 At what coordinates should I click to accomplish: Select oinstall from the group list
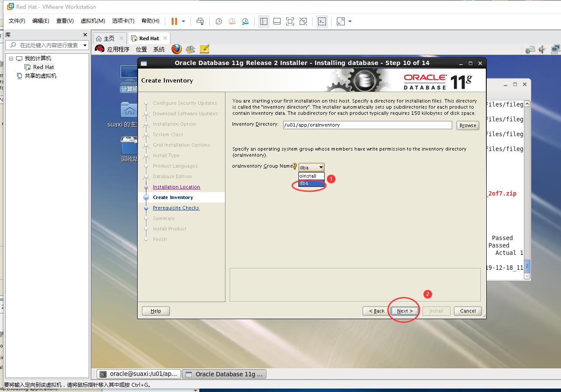pyautogui.click(x=312, y=176)
